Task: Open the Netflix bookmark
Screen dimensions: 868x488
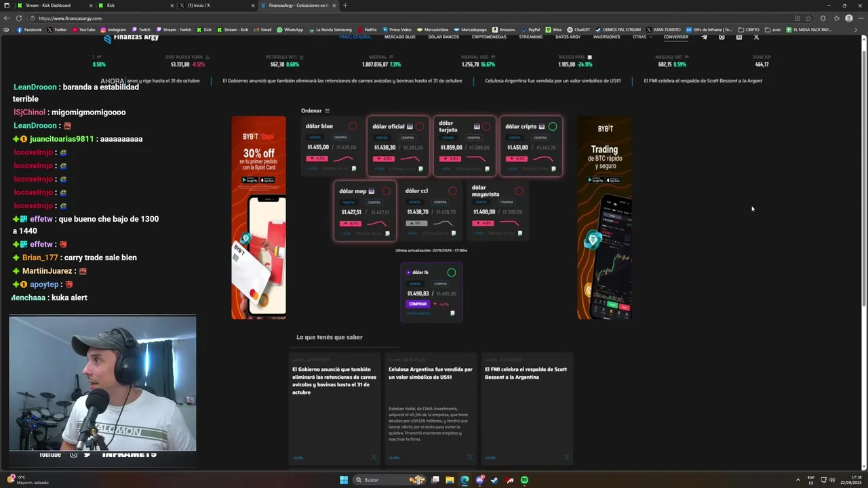Action: (367, 30)
